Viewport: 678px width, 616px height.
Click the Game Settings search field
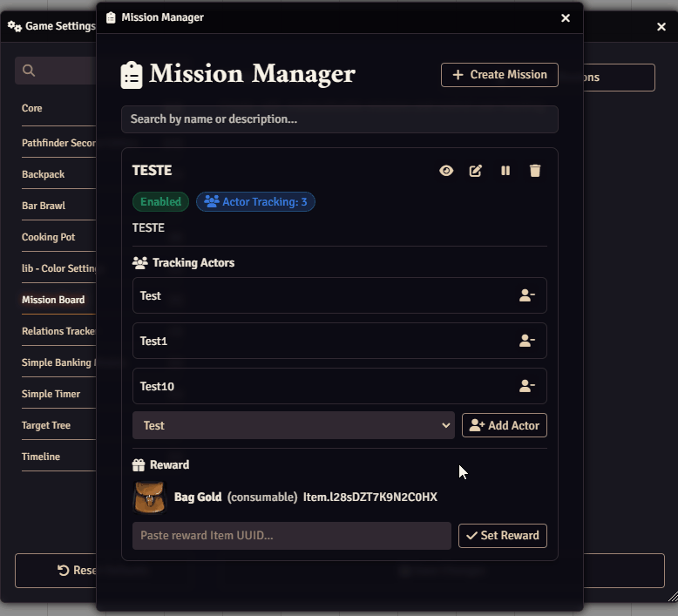click(56, 71)
